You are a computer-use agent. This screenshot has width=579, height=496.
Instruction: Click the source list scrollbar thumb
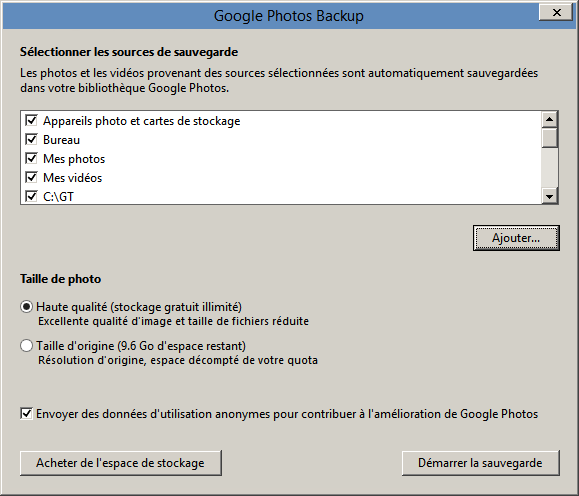click(549, 138)
